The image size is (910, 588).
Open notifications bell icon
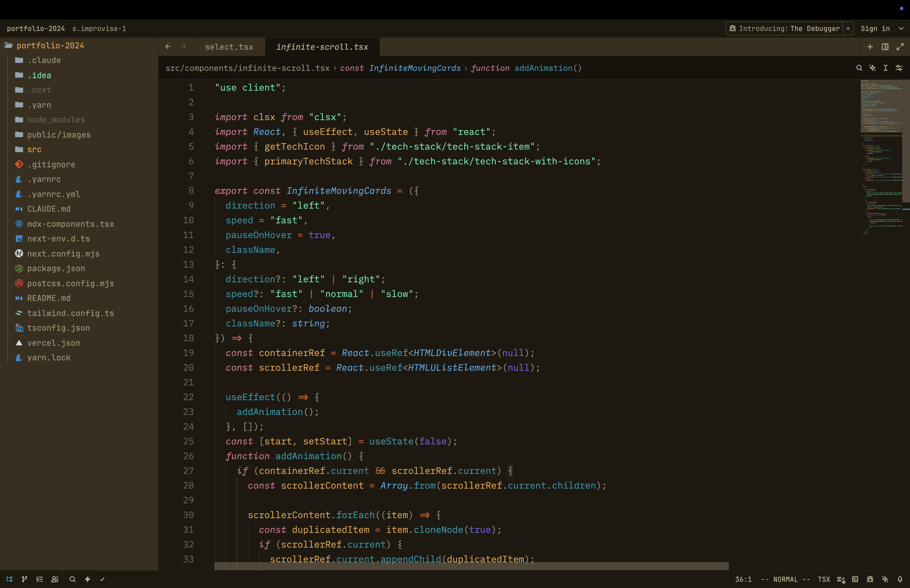tap(900, 579)
